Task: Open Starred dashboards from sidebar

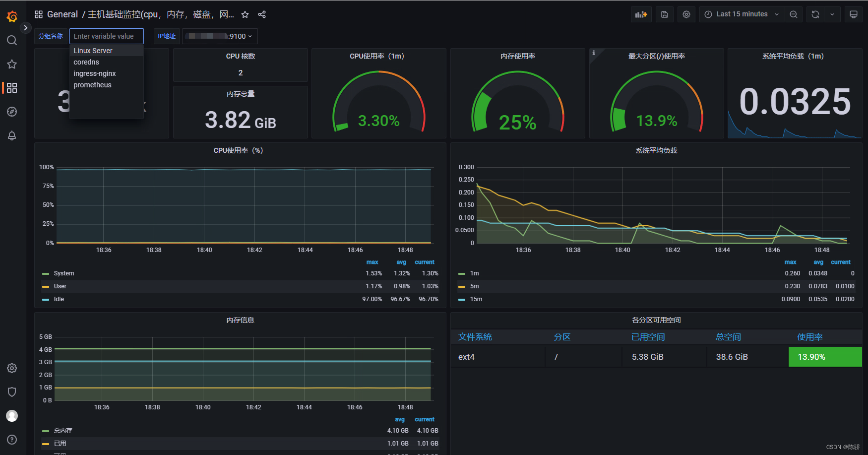Action: click(x=12, y=64)
